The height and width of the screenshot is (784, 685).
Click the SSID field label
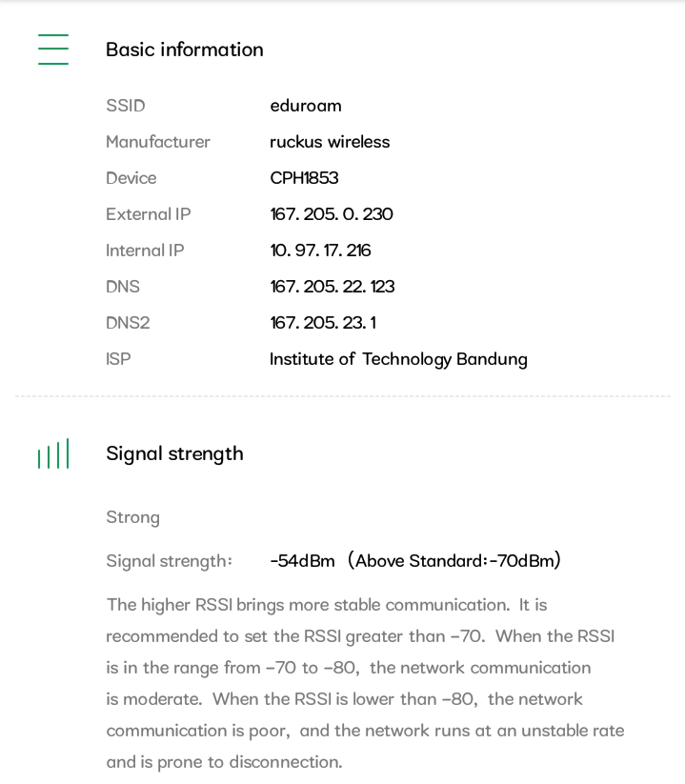click(126, 106)
